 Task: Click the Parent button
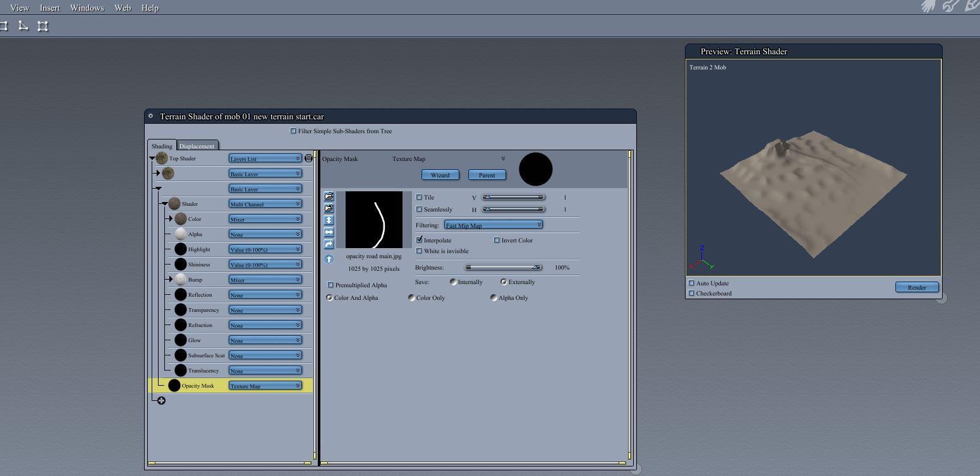pyautogui.click(x=487, y=175)
